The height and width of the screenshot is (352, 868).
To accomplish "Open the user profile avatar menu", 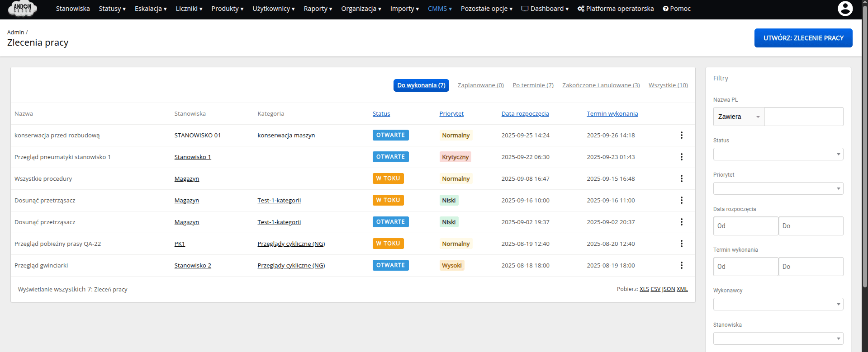I will coord(845,9).
